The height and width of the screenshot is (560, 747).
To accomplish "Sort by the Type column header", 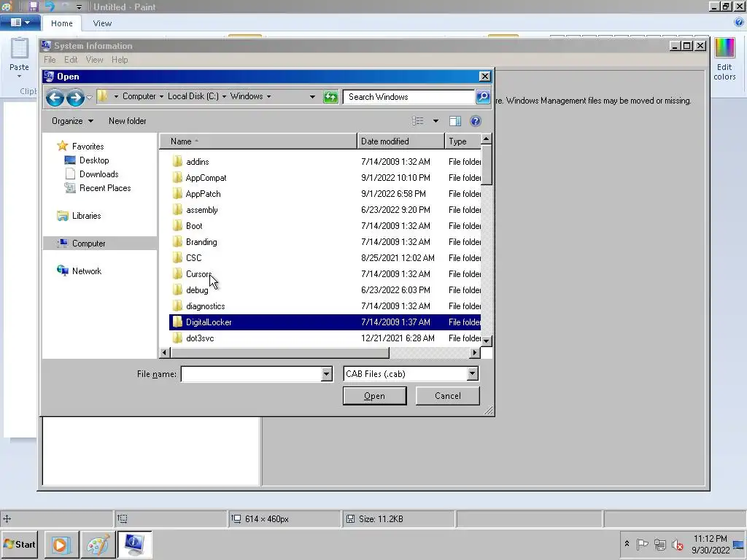I will (x=462, y=141).
